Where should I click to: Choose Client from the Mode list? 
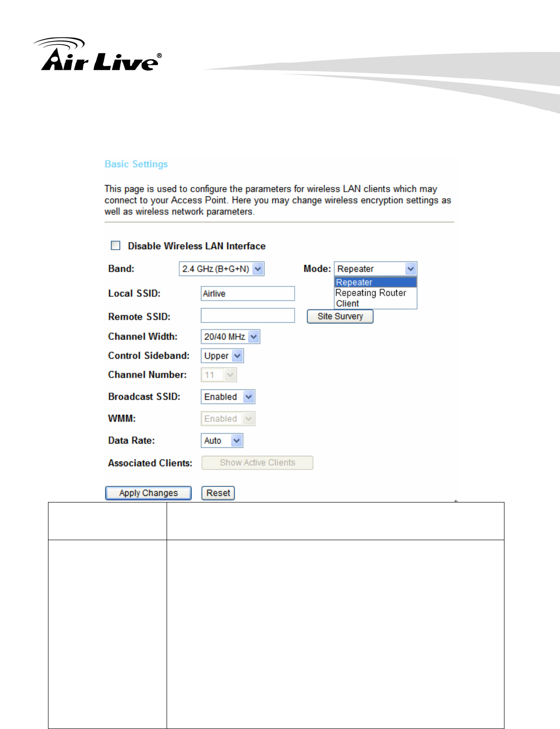(376, 304)
